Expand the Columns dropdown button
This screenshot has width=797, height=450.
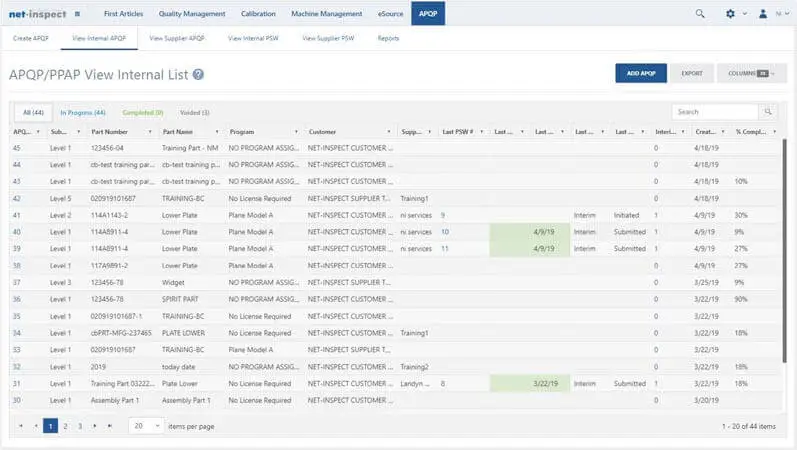point(752,74)
